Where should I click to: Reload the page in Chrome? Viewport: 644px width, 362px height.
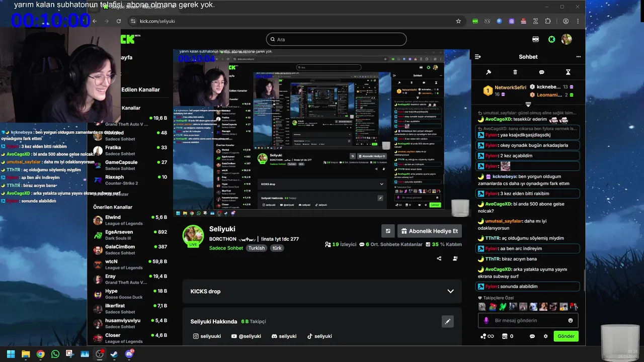pyautogui.click(x=119, y=21)
